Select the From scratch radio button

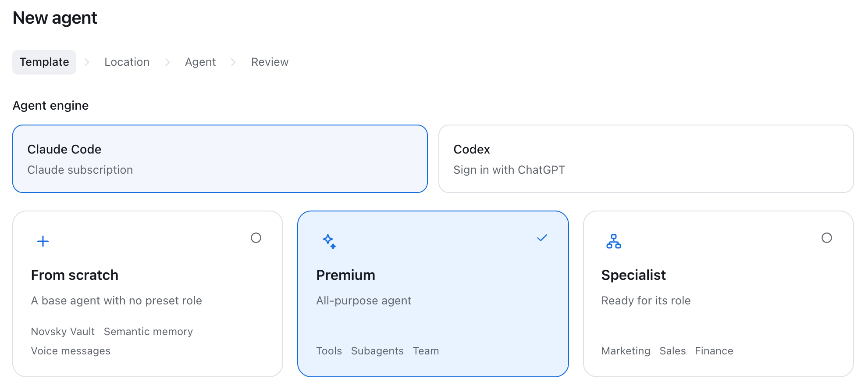(x=256, y=238)
